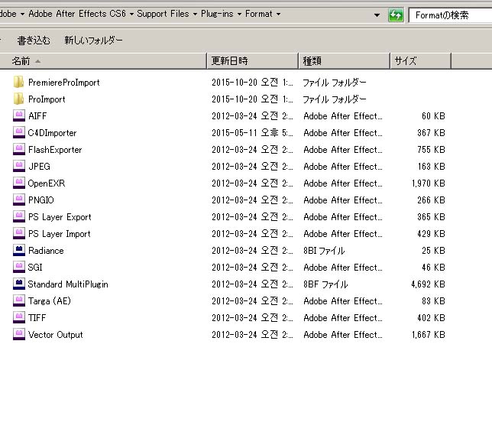This screenshot has height=448, width=492.
Task: Select the ProImport folder name
Action: pyautogui.click(x=47, y=99)
